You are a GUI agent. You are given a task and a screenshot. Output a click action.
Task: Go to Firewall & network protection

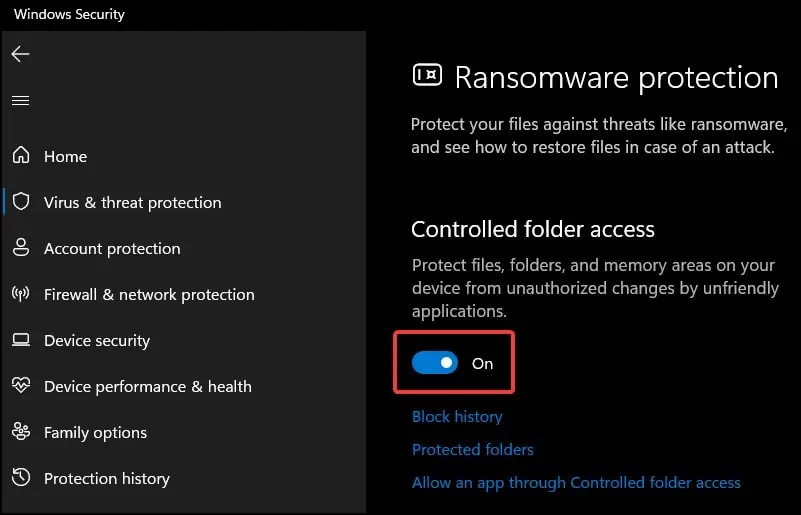pyautogui.click(x=149, y=294)
